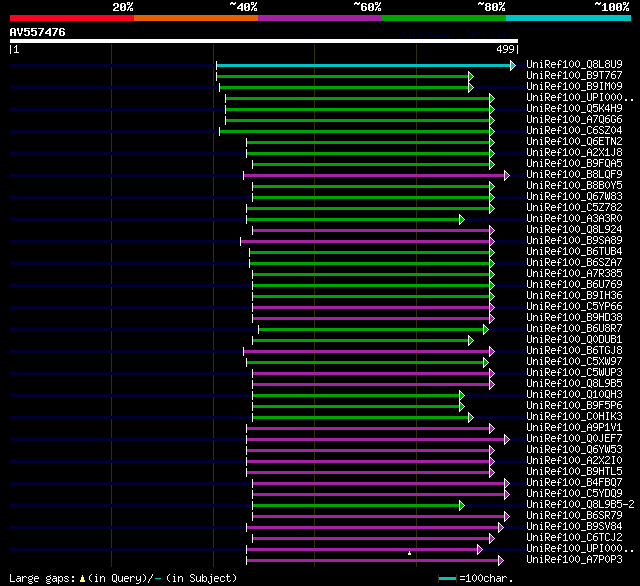
Task: Select hit label UniRef100_B9F5P6
Action: 574,406
